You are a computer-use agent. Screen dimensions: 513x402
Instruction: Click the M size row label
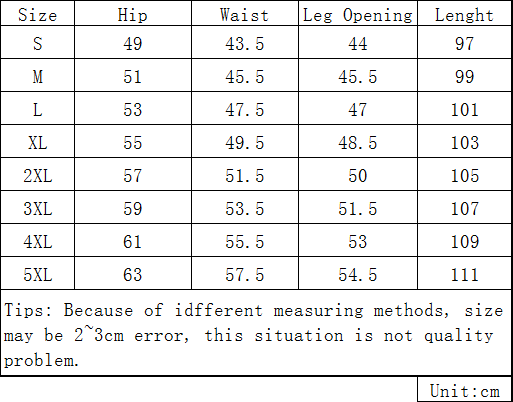pos(37,76)
